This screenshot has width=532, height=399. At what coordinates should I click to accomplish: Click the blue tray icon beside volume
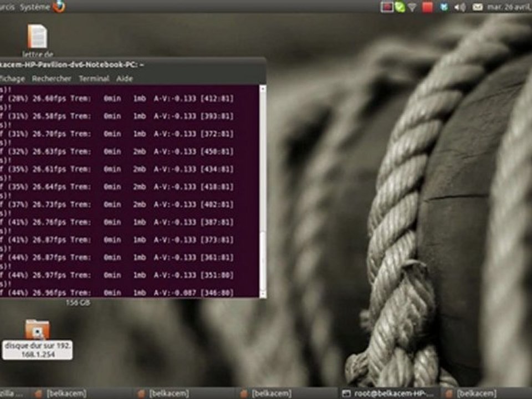point(443,7)
